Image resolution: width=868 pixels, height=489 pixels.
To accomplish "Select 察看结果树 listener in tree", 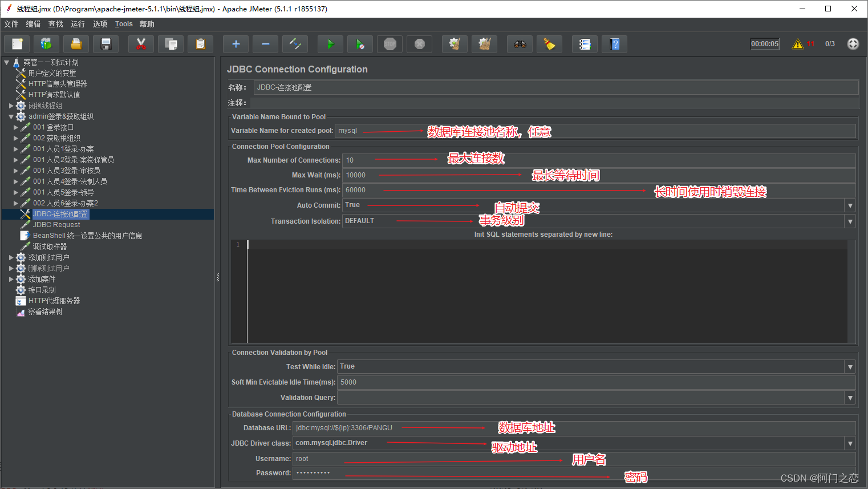I will [45, 312].
